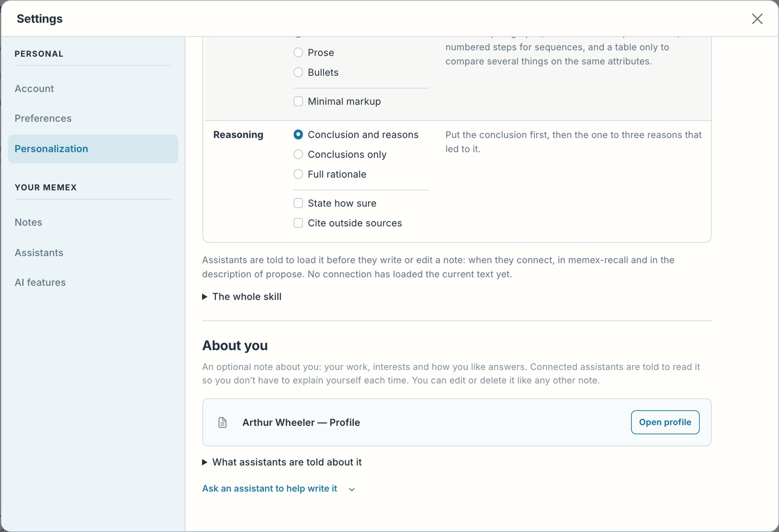Click the Open profile button
Viewport: 779px width, 532px height.
(665, 423)
